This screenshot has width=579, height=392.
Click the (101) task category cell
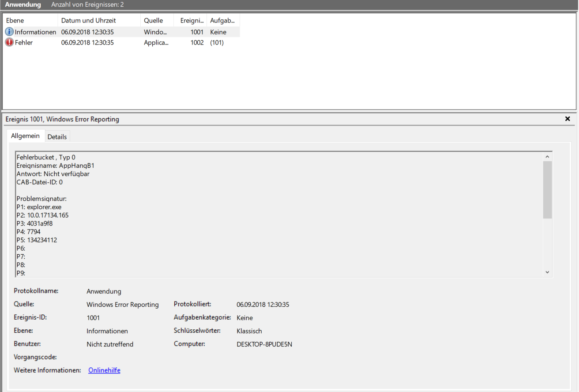(x=217, y=42)
